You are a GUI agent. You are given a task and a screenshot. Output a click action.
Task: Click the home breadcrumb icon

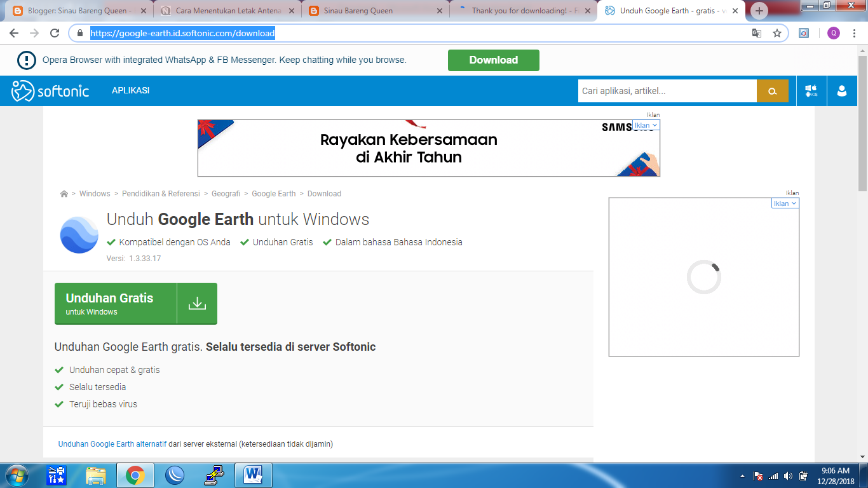[x=64, y=194]
